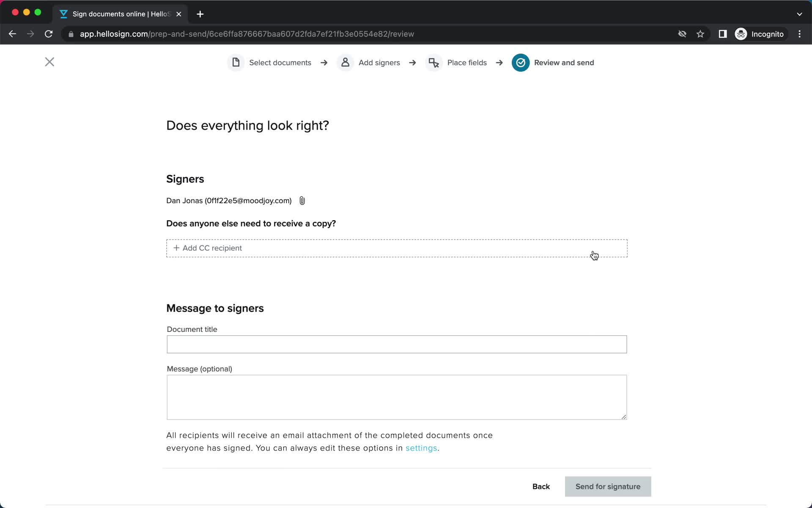Click the settings link in description text
This screenshot has height=508, width=812.
[x=422, y=448]
